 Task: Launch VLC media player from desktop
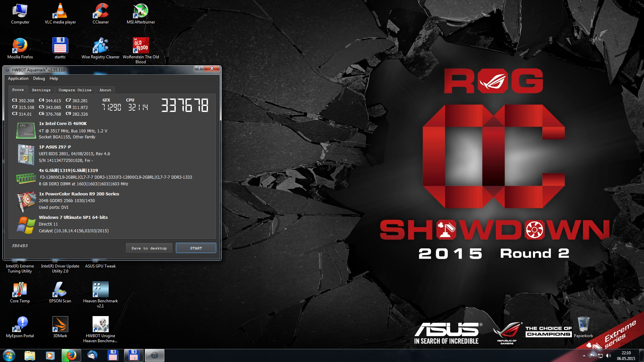60,13
